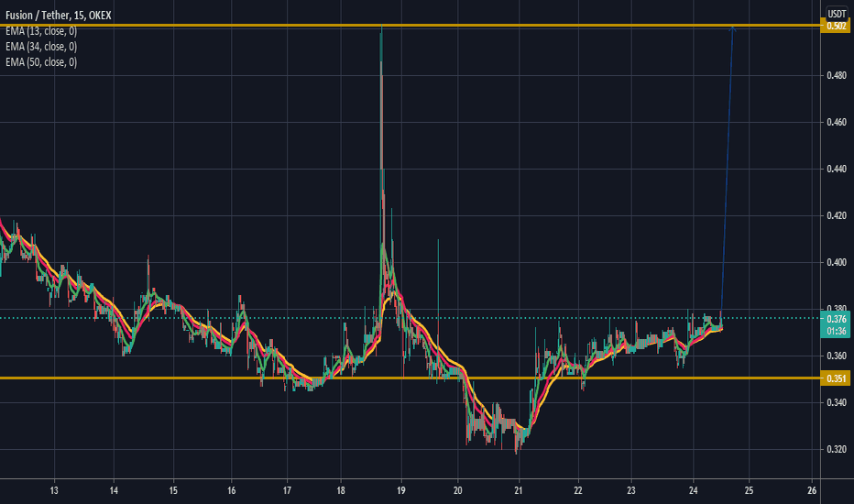Click date 22 on the time axis
The image size is (854, 504).
tap(578, 490)
